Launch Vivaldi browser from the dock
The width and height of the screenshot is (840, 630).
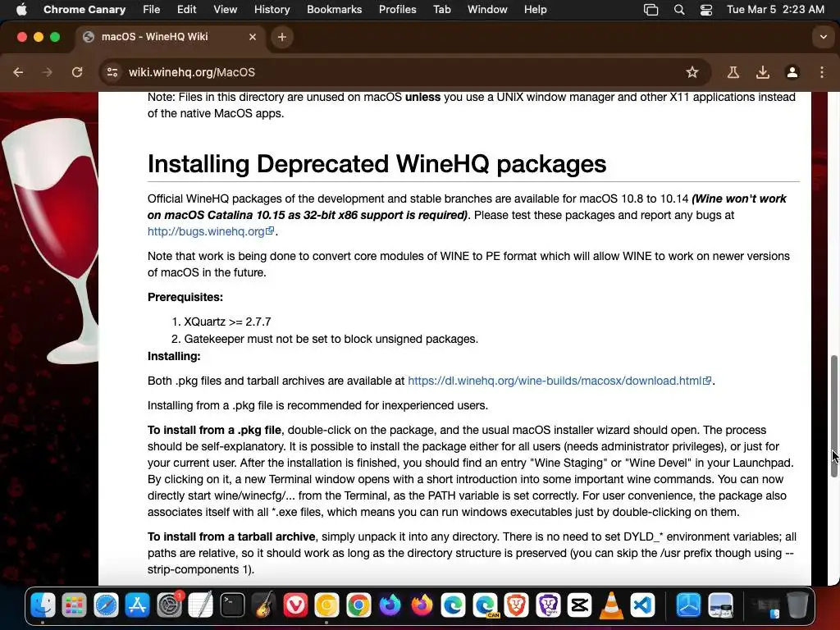click(295, 605)
